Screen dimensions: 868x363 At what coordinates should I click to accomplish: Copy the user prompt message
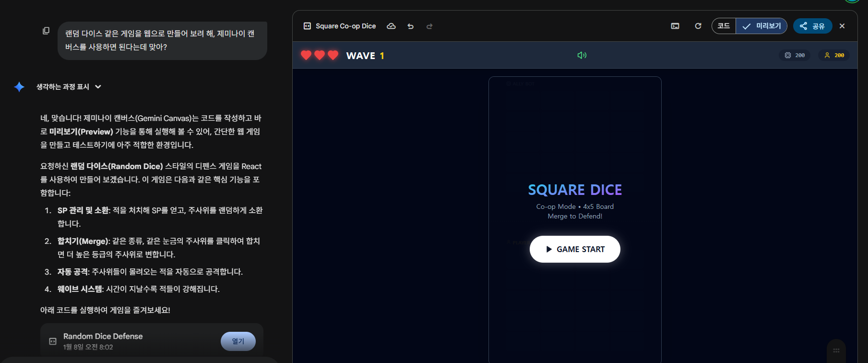[46, 31]
